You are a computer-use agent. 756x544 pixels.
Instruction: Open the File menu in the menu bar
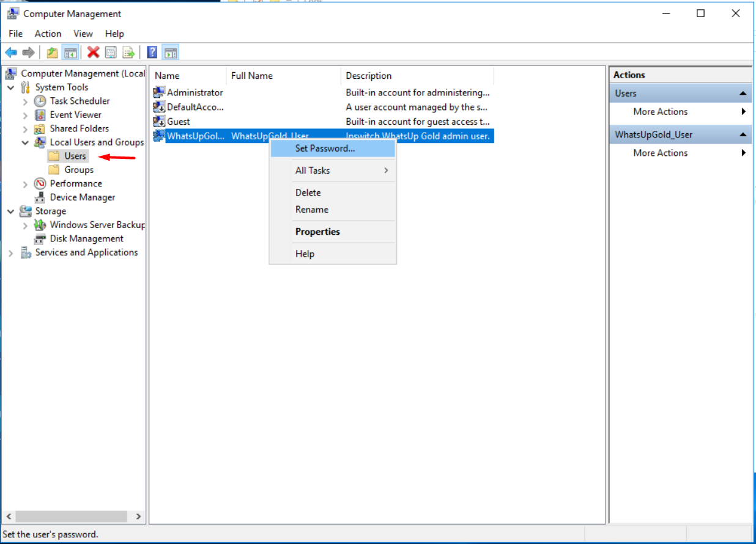coord(16,34)
